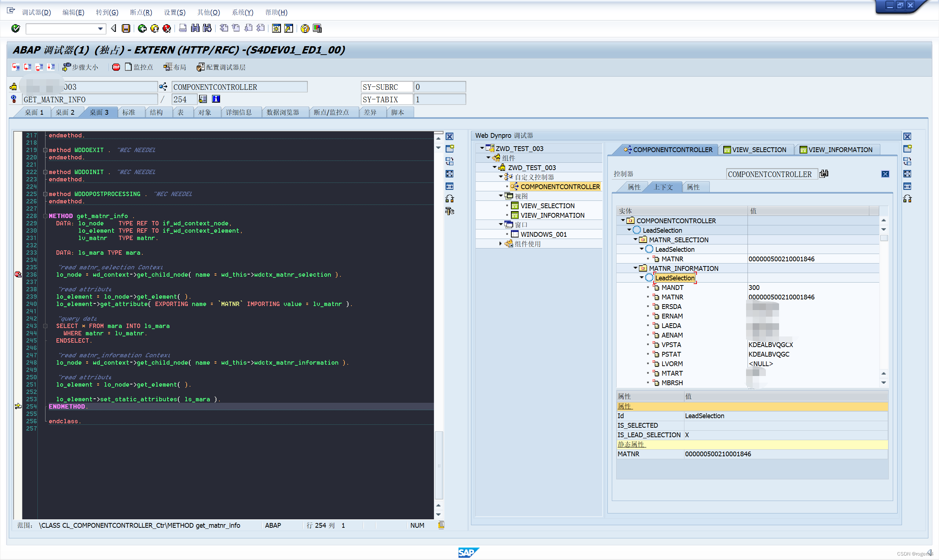Screen dimensions: 939x560
Task: Click the code editor vertical scrollbar thumb
Action: (x=439, y=465)
